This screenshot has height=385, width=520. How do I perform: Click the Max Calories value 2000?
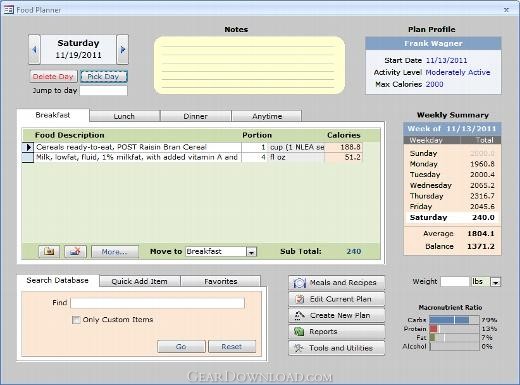click(x=434, y=84)
